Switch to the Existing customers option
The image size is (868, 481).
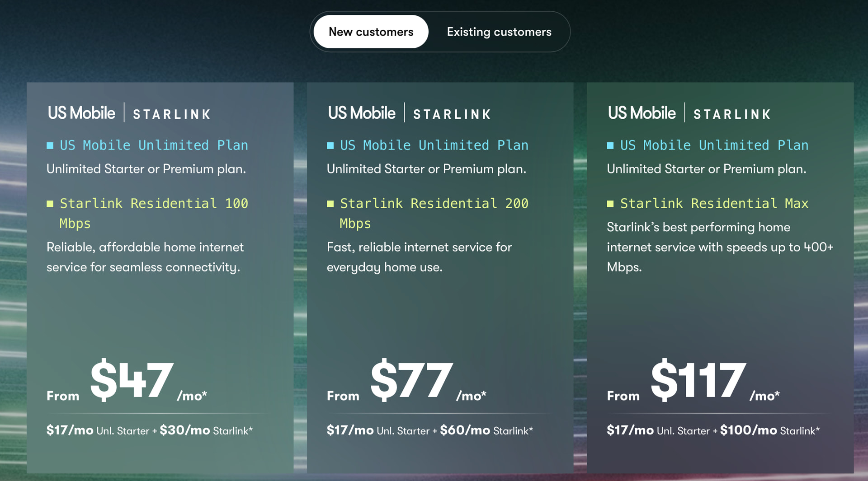(499, 32)
